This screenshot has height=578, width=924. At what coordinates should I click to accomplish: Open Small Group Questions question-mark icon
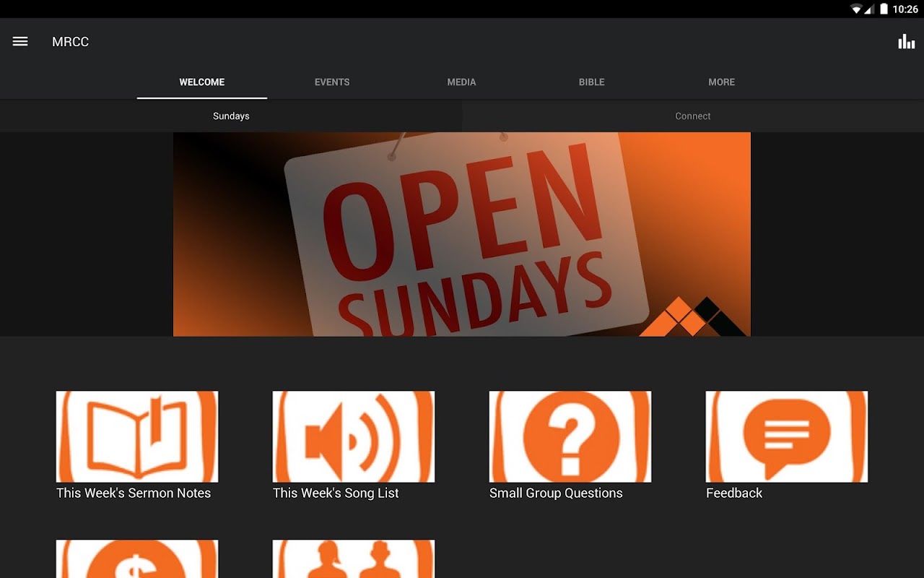pos(570,436)
